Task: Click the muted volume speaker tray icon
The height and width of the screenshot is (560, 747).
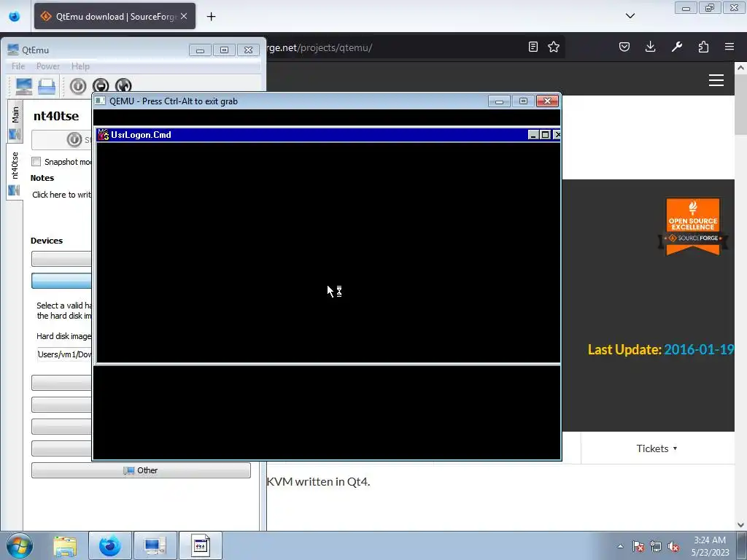Action: click(x=673, y=546)
